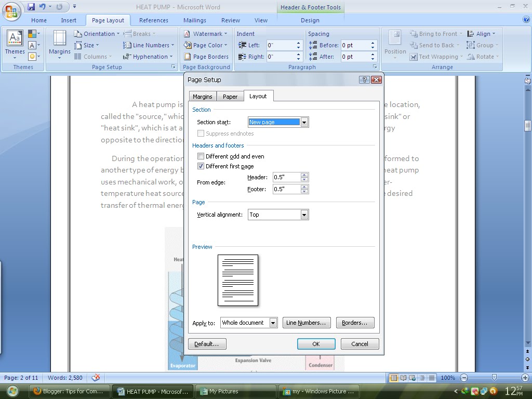Open the Align dropdown in Arrange group
This screenshot has width=532, height=399.
pyautogui.click(x=481, y=34)
